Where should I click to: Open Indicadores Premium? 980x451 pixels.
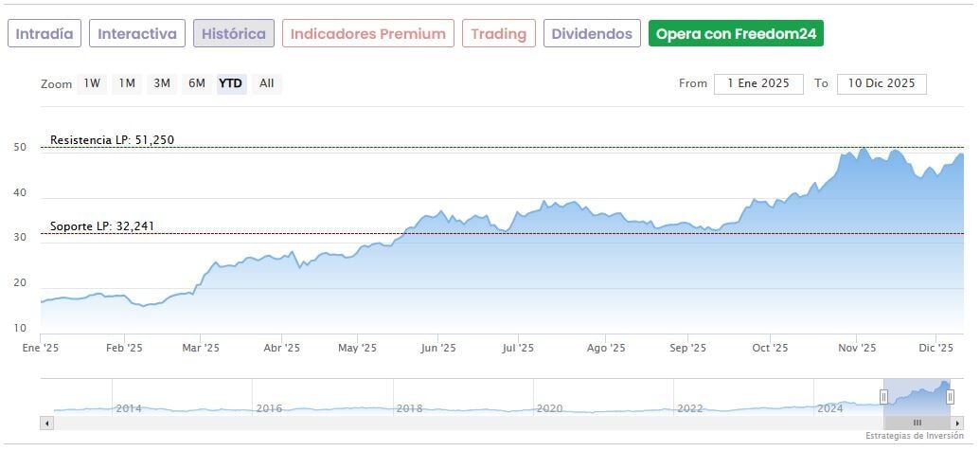[367, 34]
